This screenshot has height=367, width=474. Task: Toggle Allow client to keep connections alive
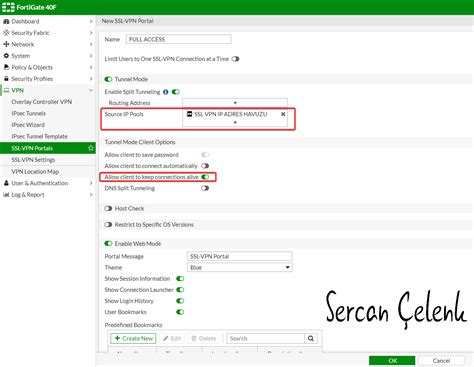pos(205,177)
